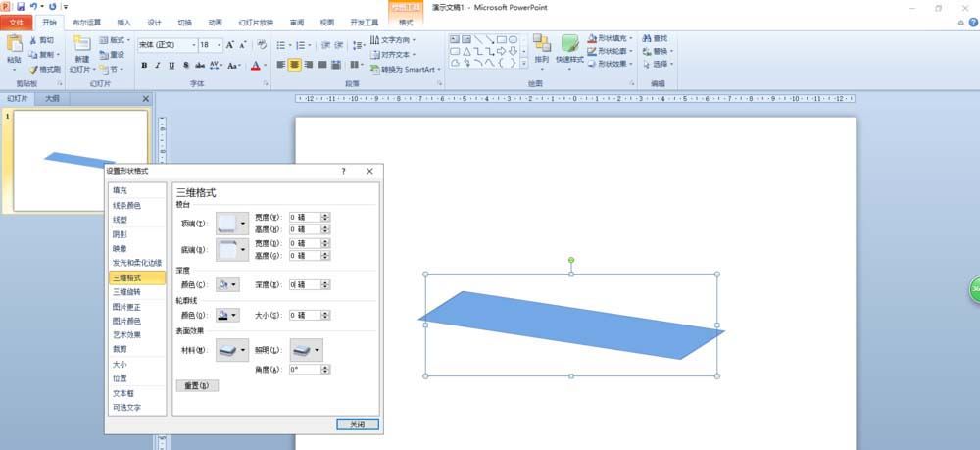Click the Reset (重设) slide icon
Screen dimensions: 980x450
point(104,54)
